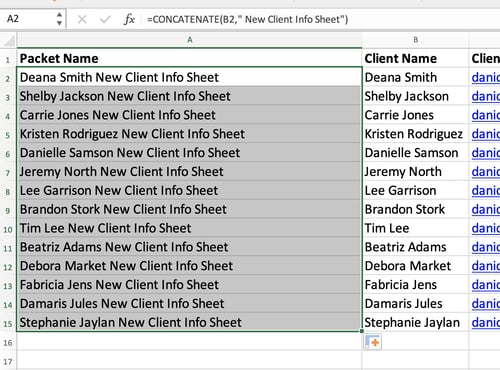Click the confirm checkmark in formula bar
The height and width of the screenshot is (370, 500).
pyautogui.click(x=105, y=20)
